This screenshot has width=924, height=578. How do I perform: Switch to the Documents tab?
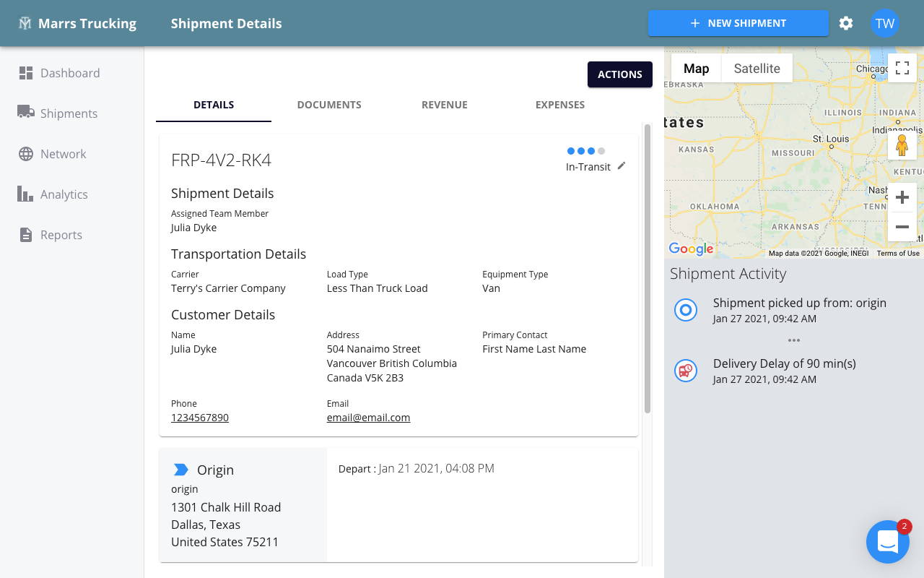click(329, 105)
